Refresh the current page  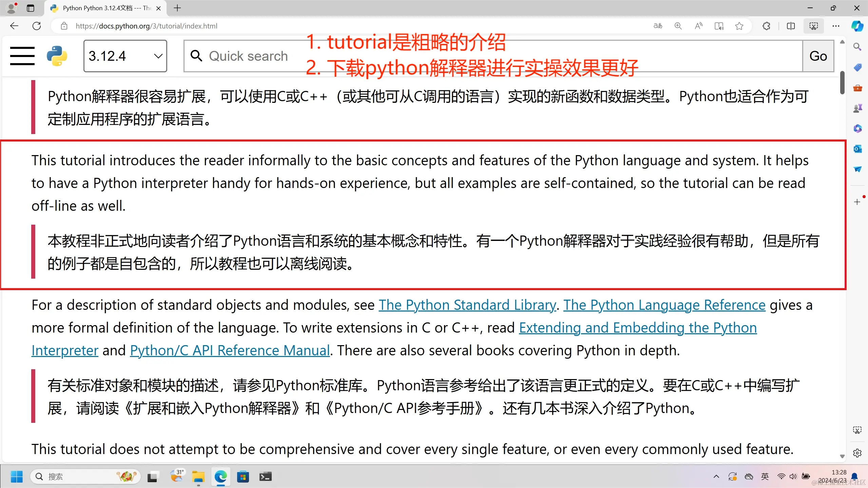37,26
